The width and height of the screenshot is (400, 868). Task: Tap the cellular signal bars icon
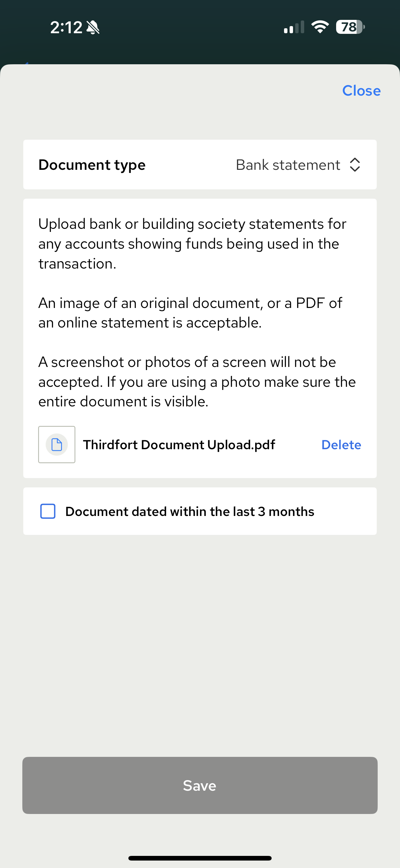[294, 27]
